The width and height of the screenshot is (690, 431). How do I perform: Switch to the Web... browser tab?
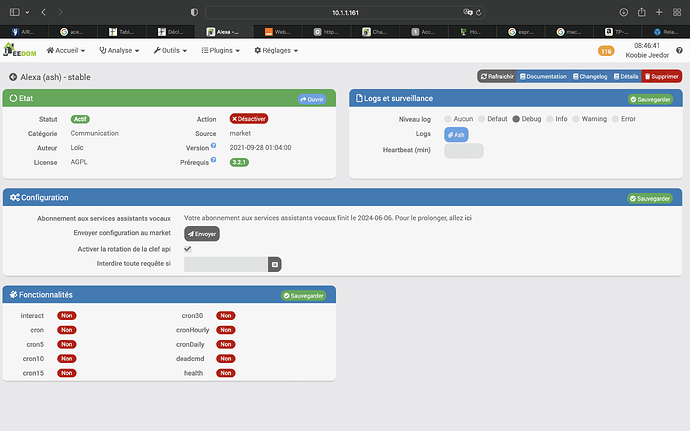(277, 32)
